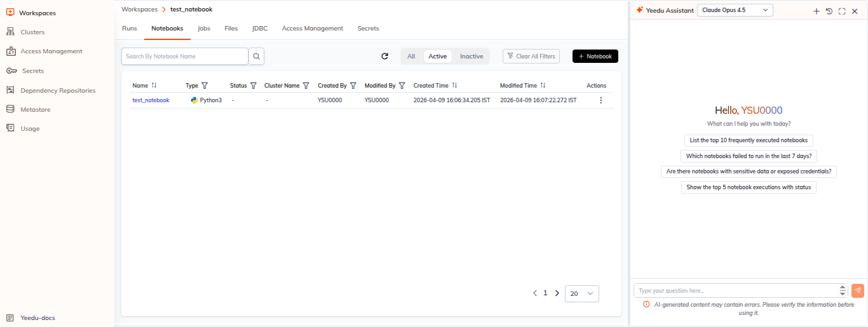This screenshot has width=868, height=327.
Task: Click the search magnifier button
Action: click(257, 57)
